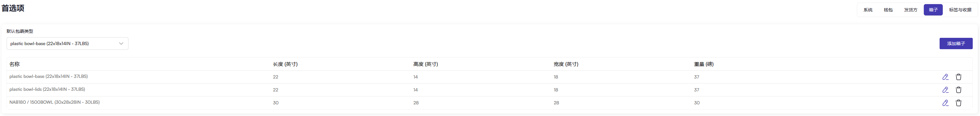Image resolution: width=980 pixels, height=116 pixels.
Task: Click the 名称 column header
Action: [15, 64]
